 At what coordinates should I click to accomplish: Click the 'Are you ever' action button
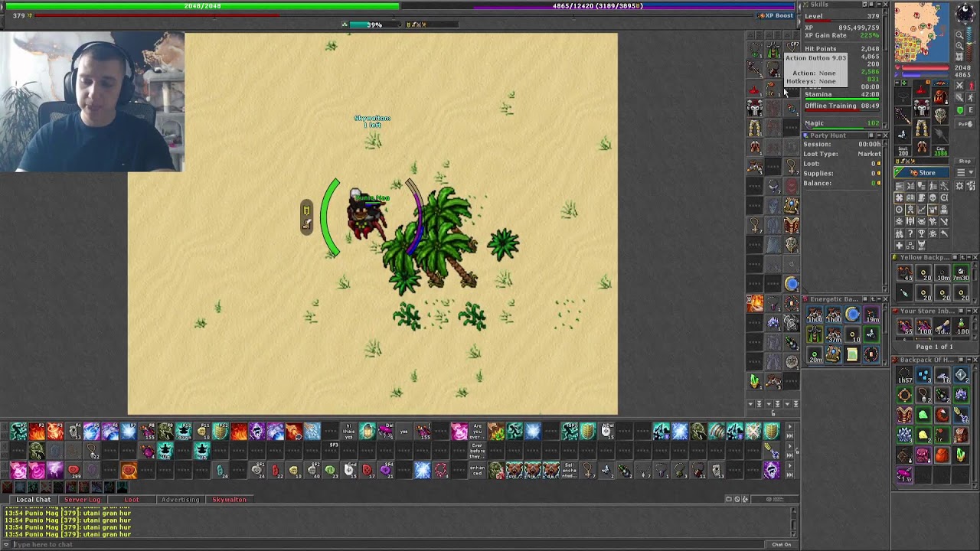[478, 432]
